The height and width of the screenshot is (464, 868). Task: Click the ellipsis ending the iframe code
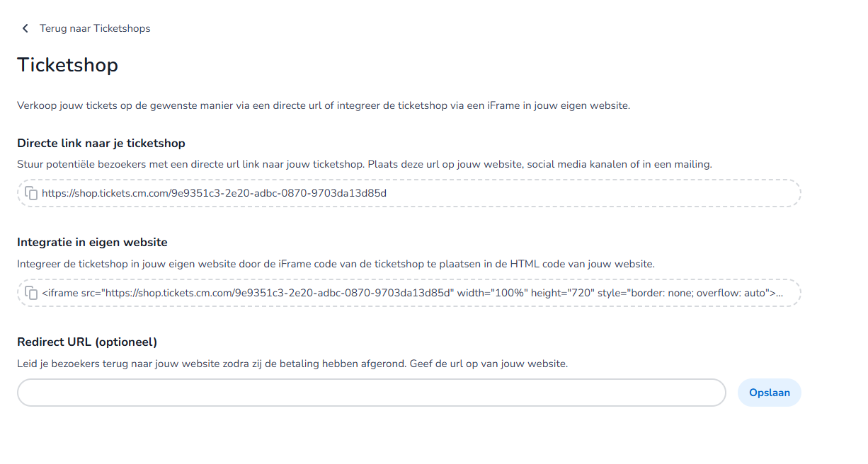780,293
